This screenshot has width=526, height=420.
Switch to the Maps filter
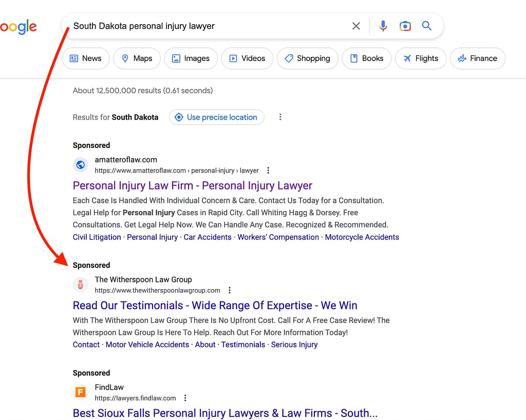click(137, 59)
